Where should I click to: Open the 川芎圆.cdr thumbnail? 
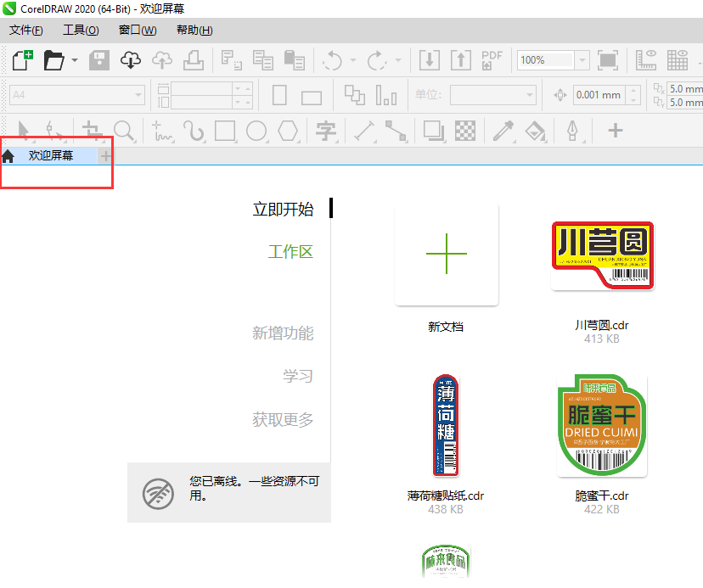click(x=602, y=255)
